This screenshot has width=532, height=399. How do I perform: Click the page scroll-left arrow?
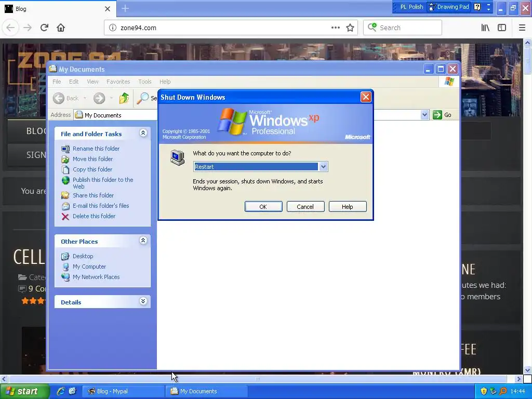4,379
